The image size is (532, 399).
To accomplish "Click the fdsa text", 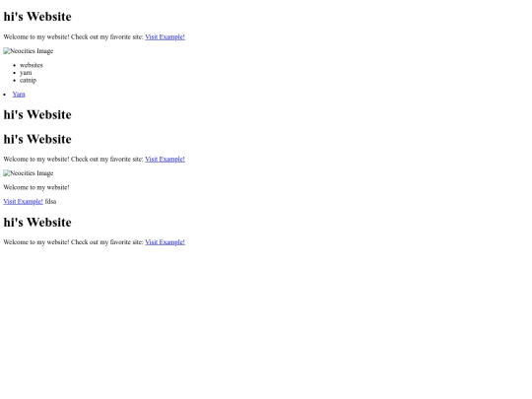I will pyautogui.click(x=50, y=202).
